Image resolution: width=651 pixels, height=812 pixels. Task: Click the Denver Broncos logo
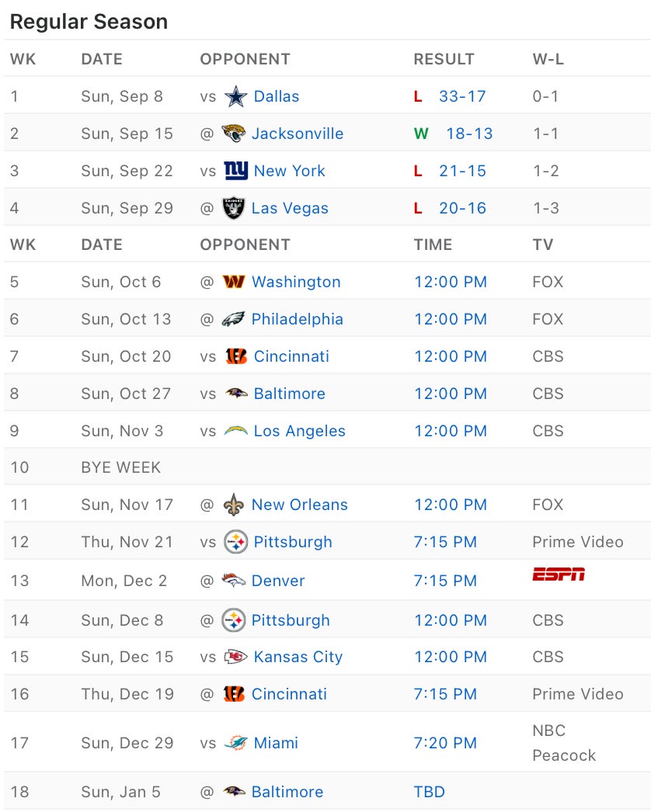[233, 581]
